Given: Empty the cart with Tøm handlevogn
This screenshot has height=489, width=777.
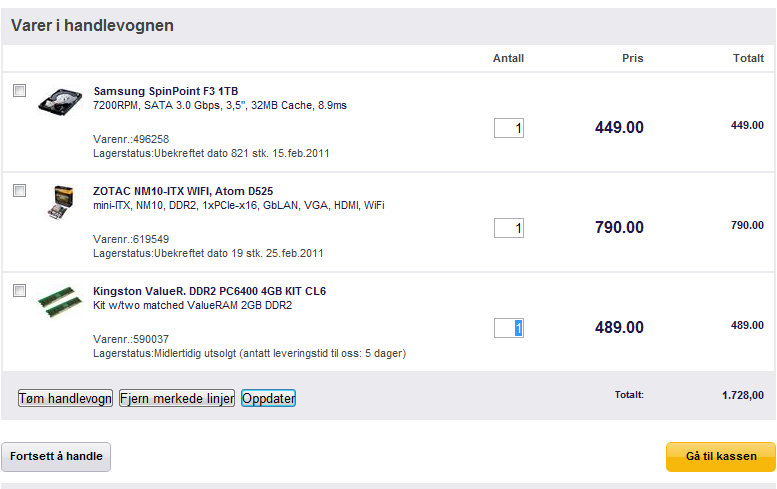Looking at the screenshot, I should [65, 398].
